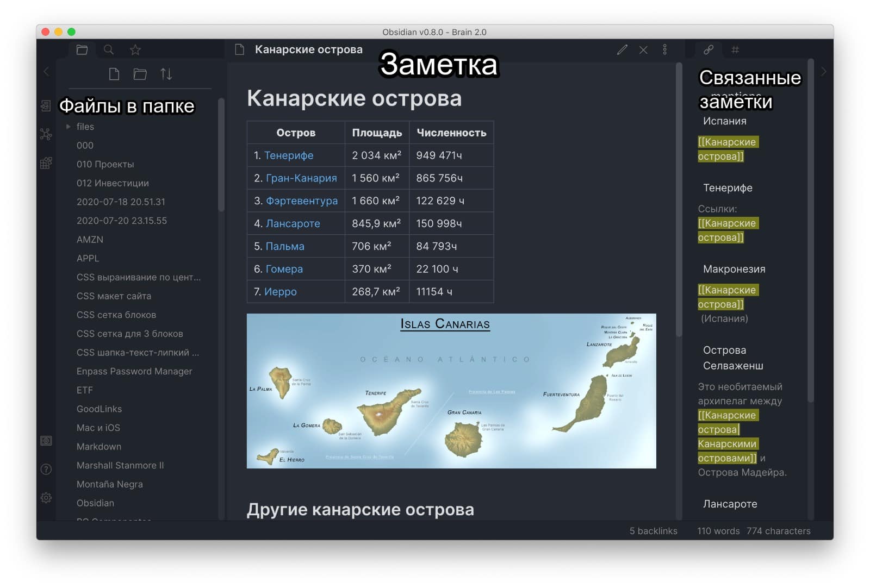The width and height of the screenshot is (870, 588).
Task: Switch the note to edit mode
Action: [x=622, y=50]
